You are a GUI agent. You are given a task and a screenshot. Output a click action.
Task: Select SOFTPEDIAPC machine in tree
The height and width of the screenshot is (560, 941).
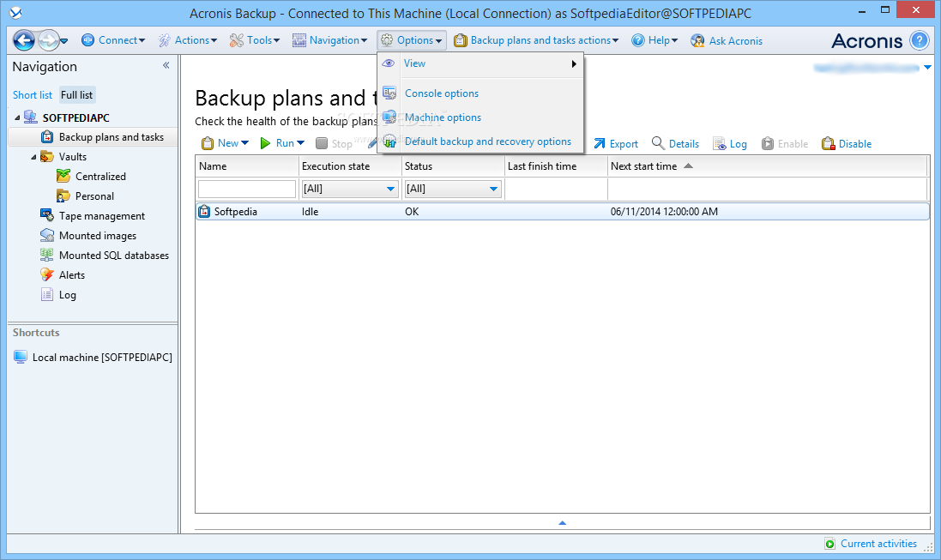tap(75, 117)
